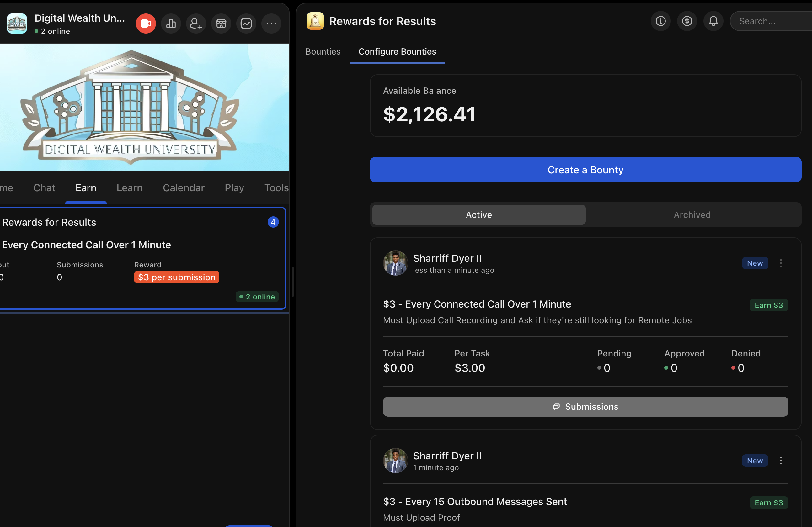Viewport: 812px width, 527px height.
Task: Open the leaderboard bar-chart icon
Action: (x=171, y=23)
